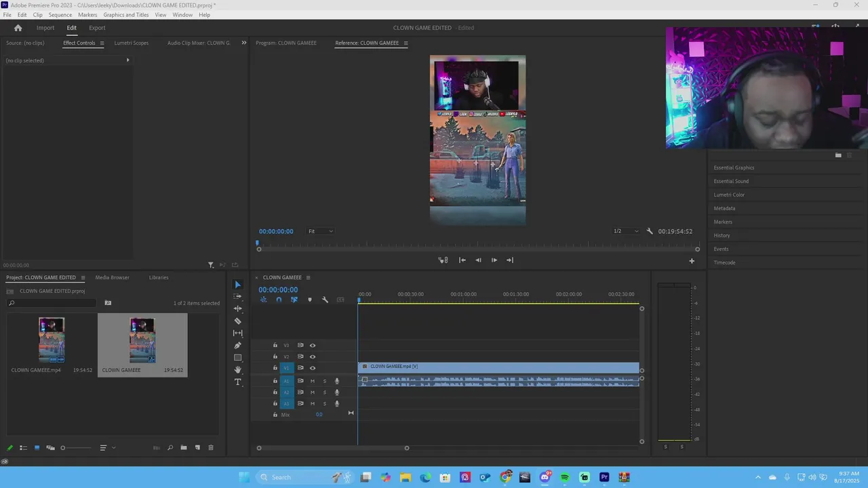Switch Project panel to Icon View
868x488 pixels.
pyautogui.click(x=37, y=447)
